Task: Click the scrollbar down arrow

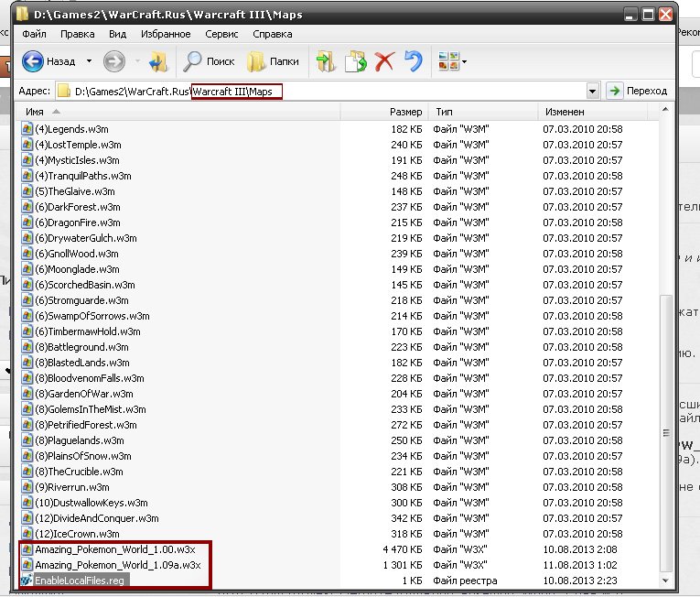Action: (x=665, y=581)
